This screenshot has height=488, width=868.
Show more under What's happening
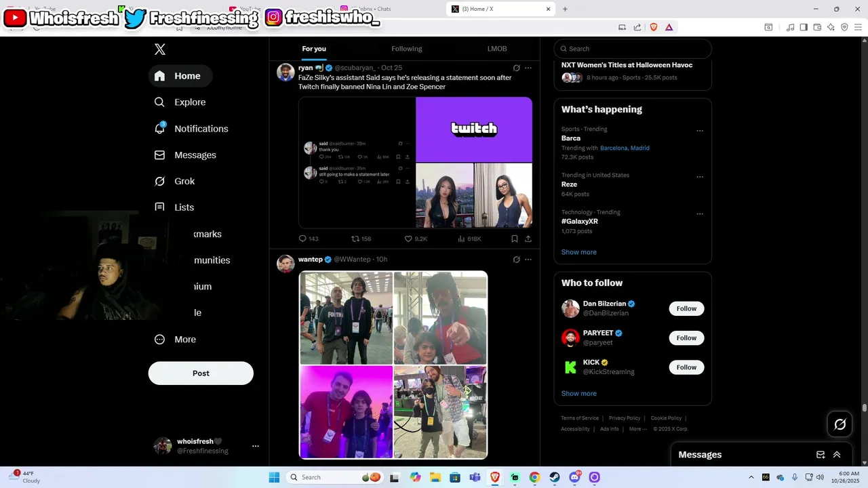click(579, 252)
